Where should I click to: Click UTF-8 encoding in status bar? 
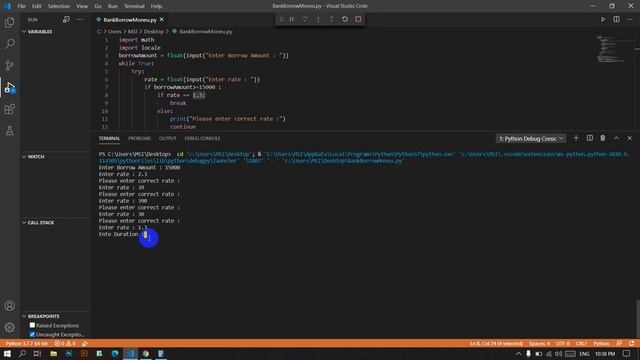click(562, 344)
